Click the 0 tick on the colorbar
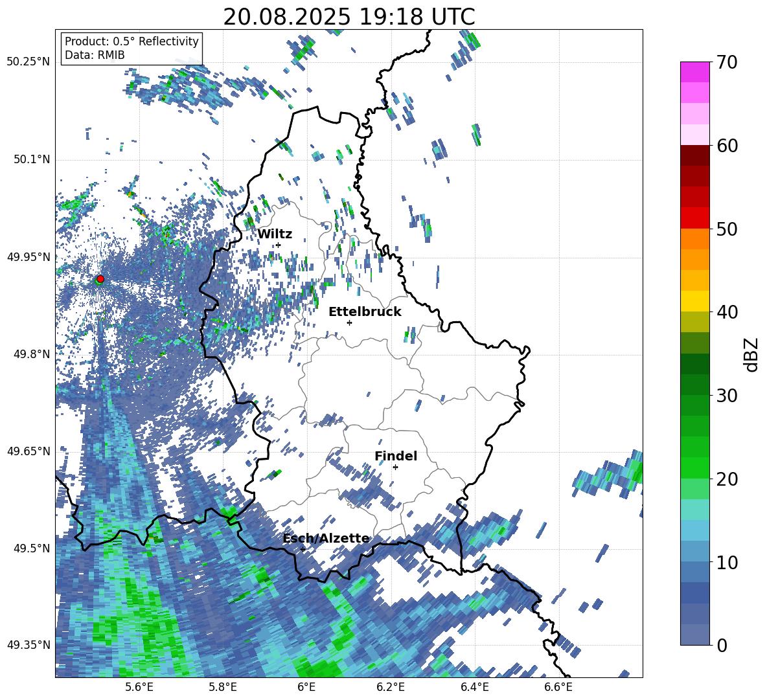Screen dimensions: 767x700 [x=721, y=645]
